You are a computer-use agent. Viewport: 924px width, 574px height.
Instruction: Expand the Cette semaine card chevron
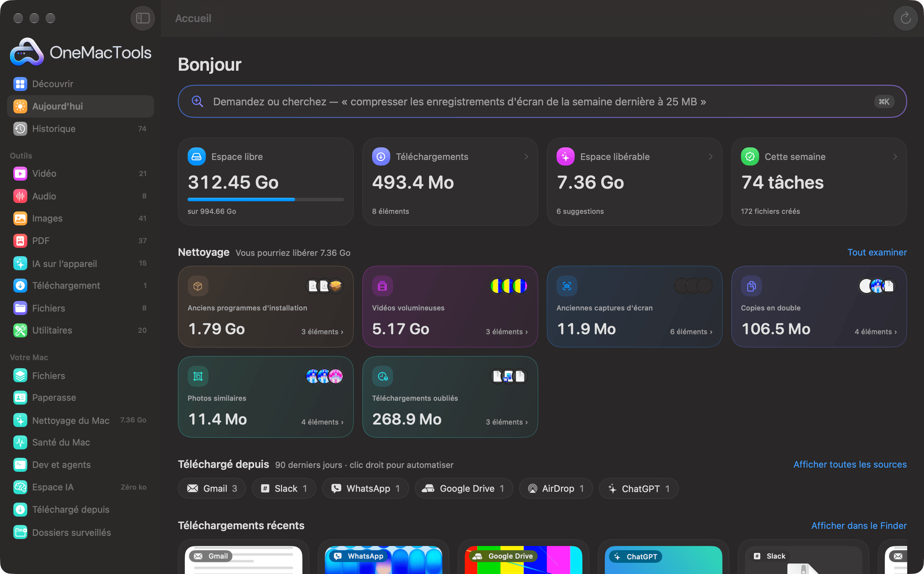895,157
